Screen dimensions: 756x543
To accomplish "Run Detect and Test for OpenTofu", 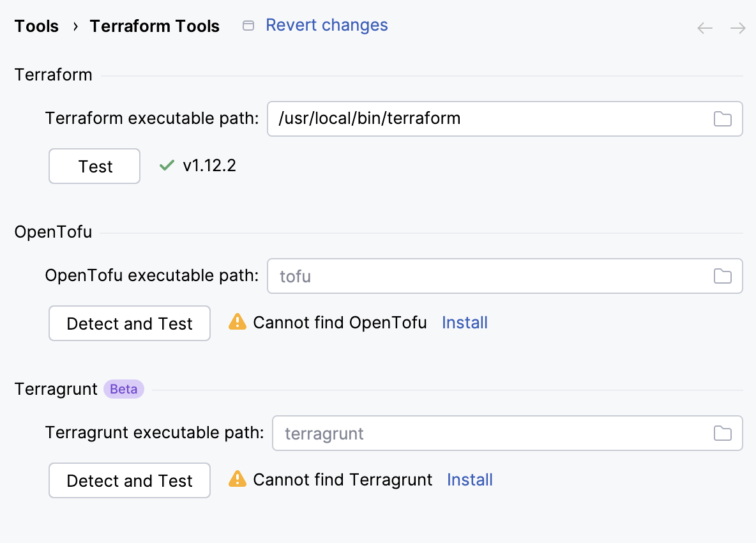I will 129,323.
